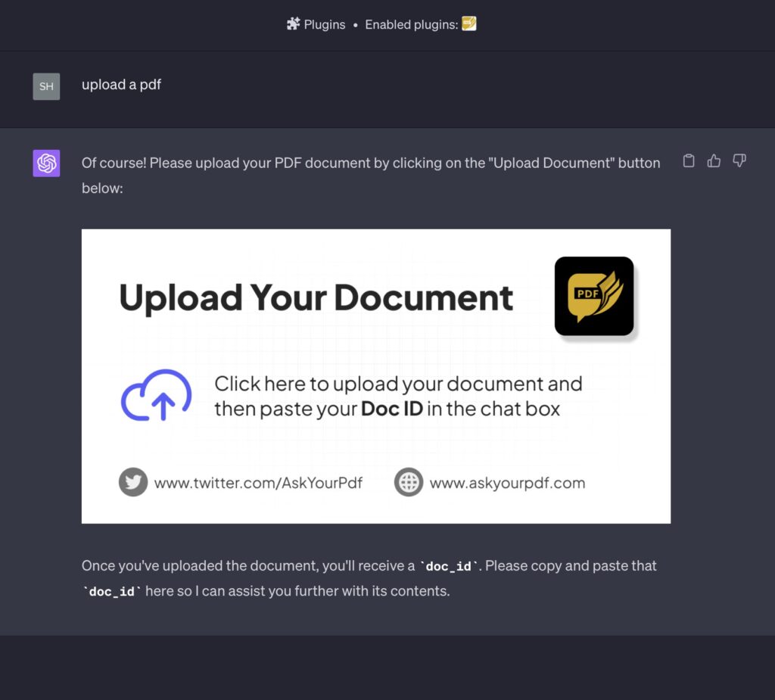Click the first `doc_id` code text
Viewport: 775px width, 700px height.
tap(449, 566)
